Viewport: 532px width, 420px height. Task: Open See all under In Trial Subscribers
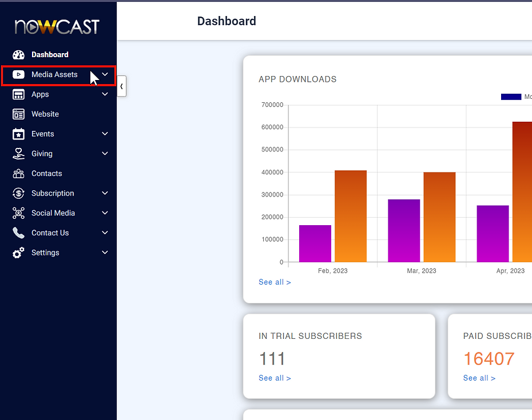point(275,378)
